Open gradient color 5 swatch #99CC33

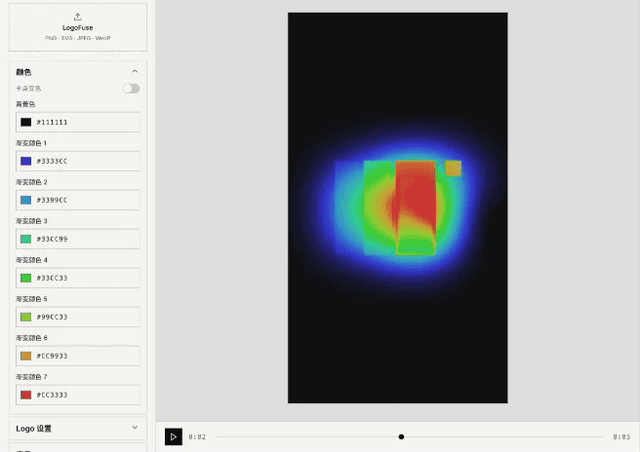(x=26, y=317)
